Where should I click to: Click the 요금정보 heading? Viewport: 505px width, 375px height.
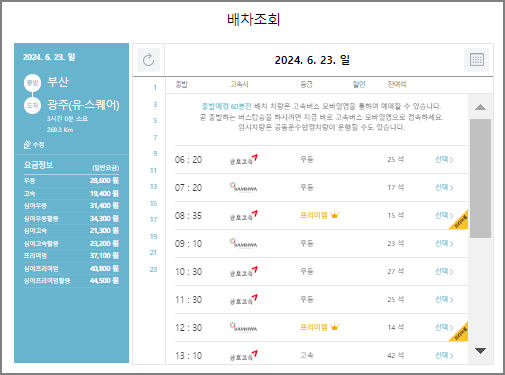click(x=38, y=165)
